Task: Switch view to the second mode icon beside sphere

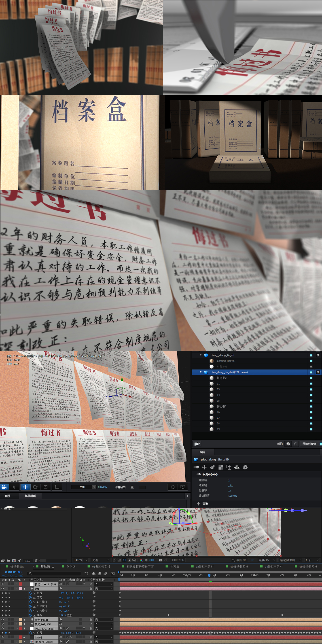Action: [295, 444]
